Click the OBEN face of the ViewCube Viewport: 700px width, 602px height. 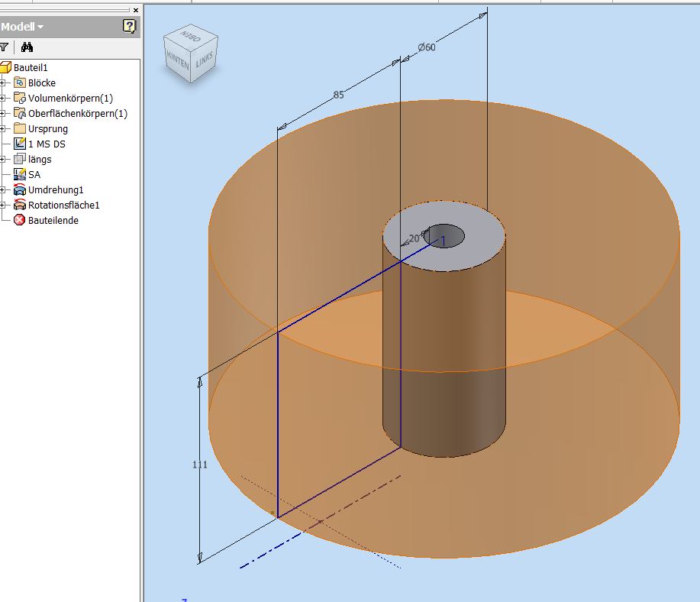point(189,37)
